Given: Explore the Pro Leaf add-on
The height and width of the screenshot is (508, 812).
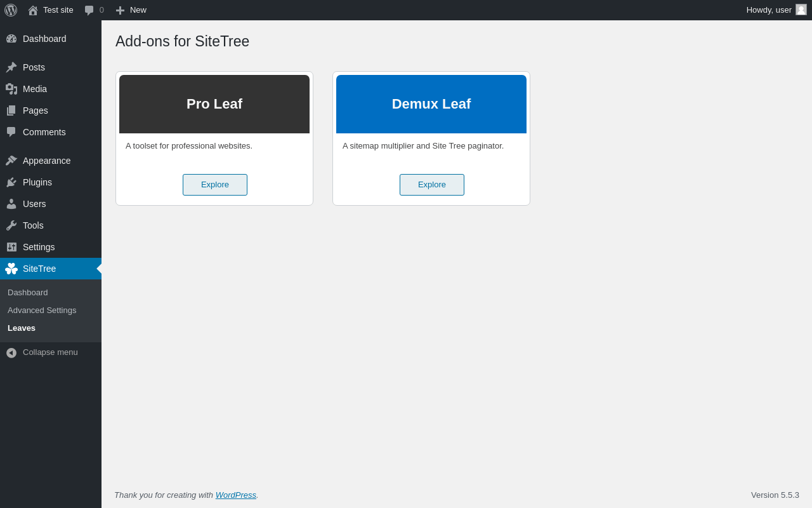Looking at the screenshot, I should click(215, 185).
